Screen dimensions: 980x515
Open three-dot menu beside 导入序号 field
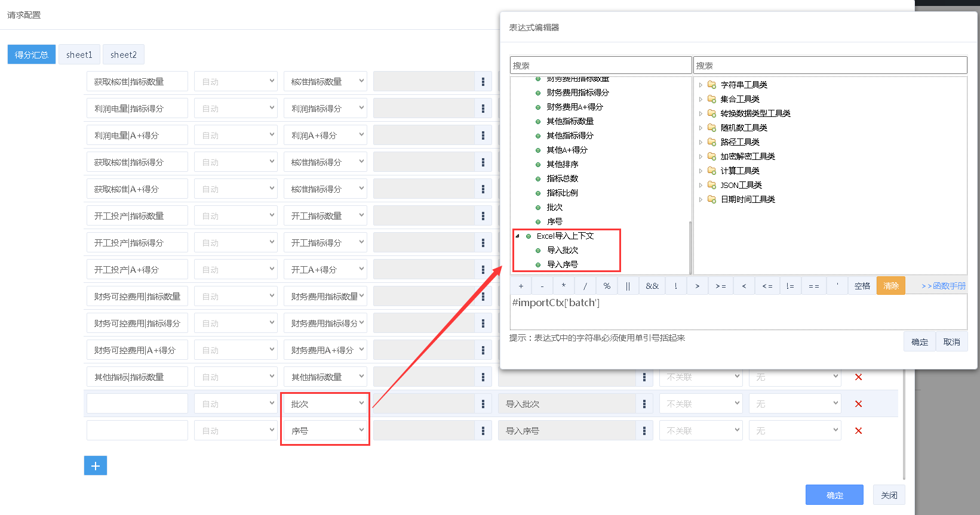pos(644,431)
